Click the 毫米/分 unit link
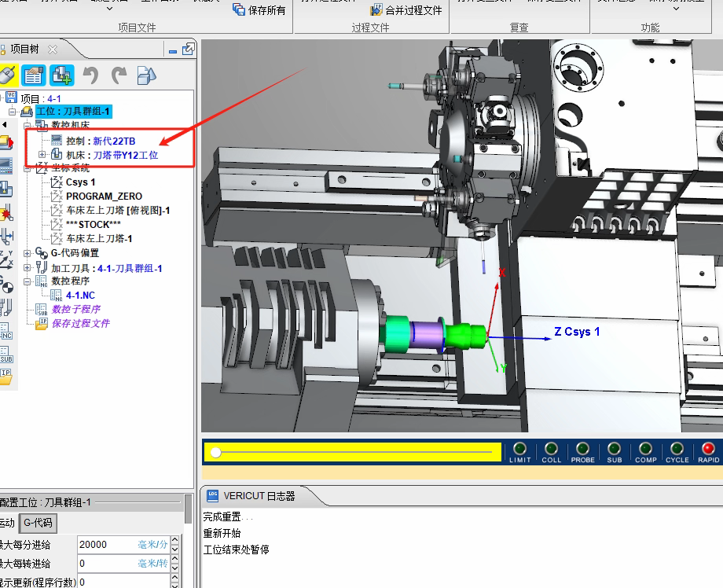723x588 pixels. click(x=152, y=545)
